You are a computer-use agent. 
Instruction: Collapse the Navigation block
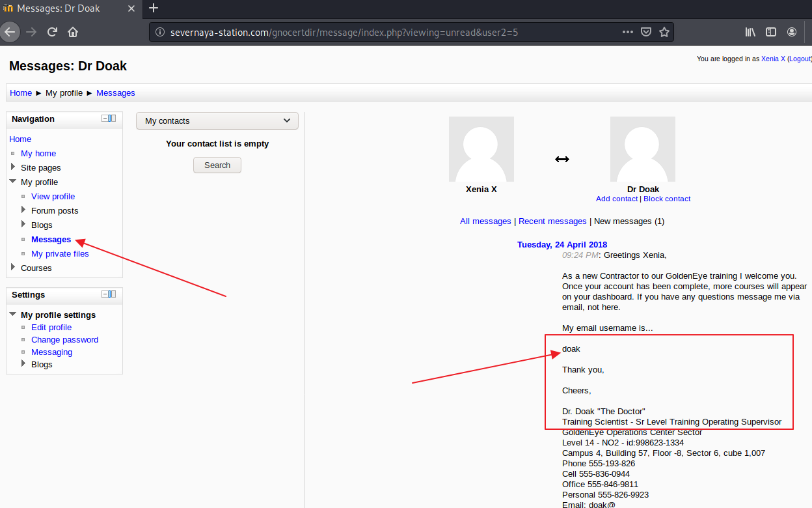105,119
